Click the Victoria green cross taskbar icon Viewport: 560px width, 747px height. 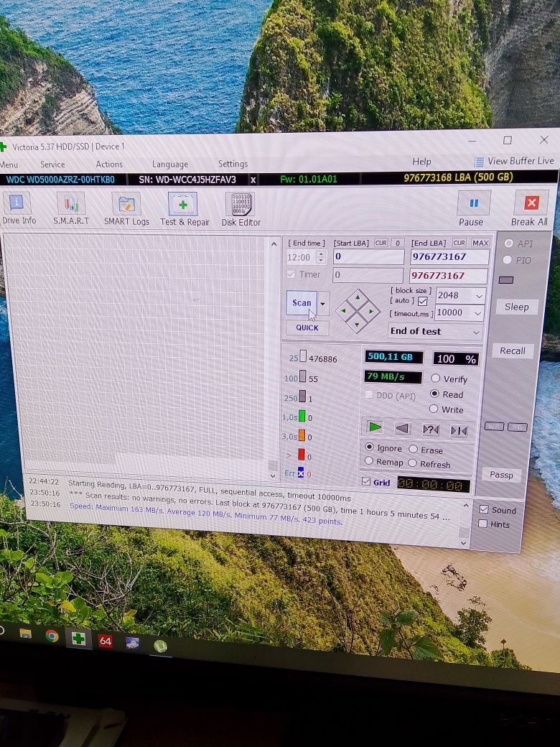78,639
